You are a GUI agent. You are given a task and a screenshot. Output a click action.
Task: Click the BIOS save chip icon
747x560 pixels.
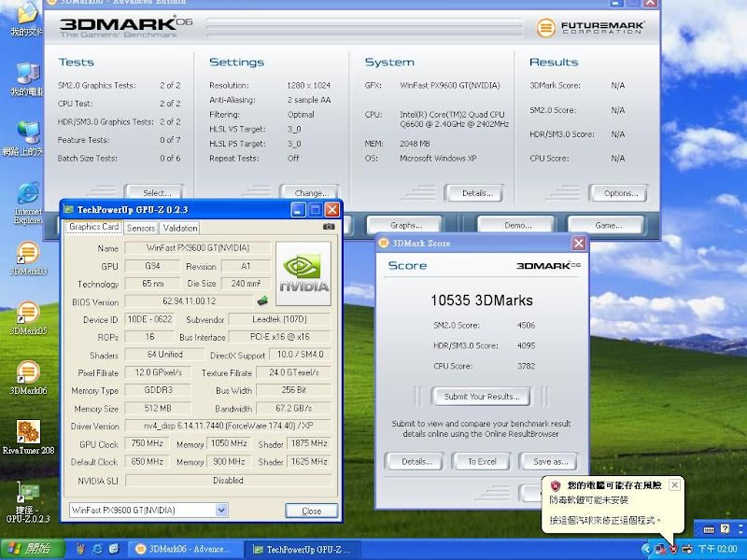(x=263, y=301)
